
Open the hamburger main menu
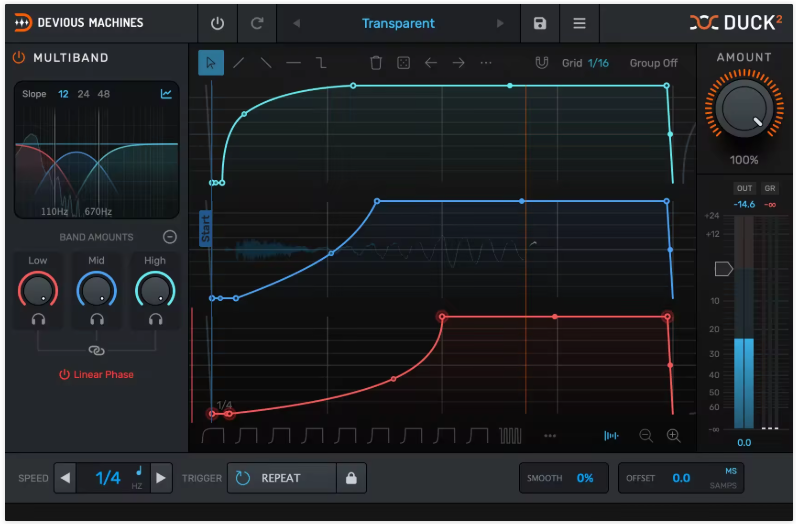(579, 23)
